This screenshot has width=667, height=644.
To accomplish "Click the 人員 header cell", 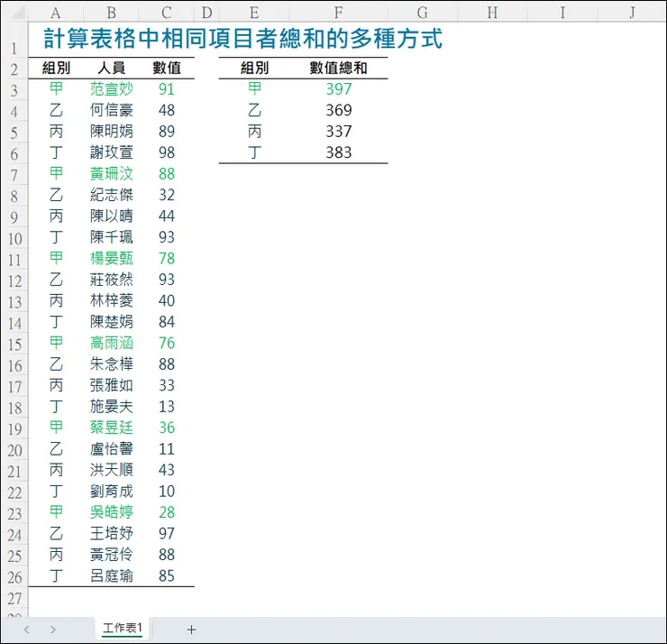I will click(x=112, y=69).
